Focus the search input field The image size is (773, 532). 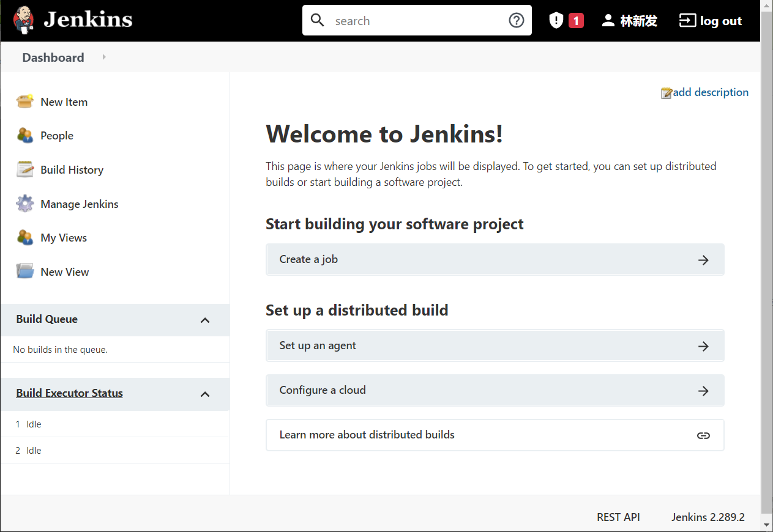click(416, 20)
